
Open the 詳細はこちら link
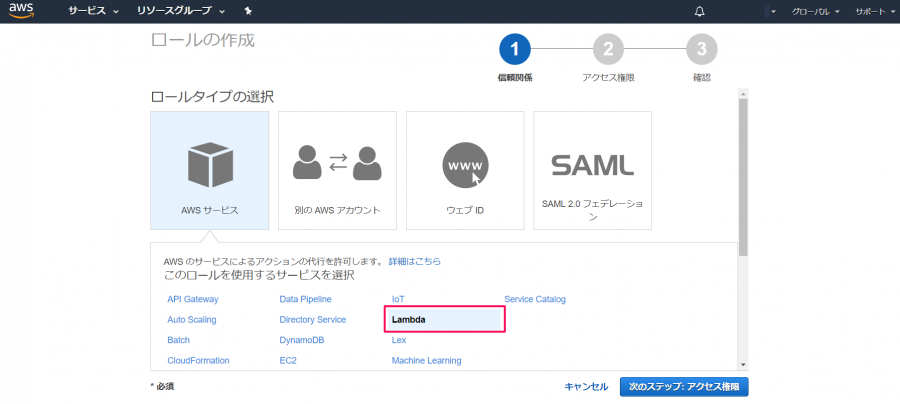415,261
